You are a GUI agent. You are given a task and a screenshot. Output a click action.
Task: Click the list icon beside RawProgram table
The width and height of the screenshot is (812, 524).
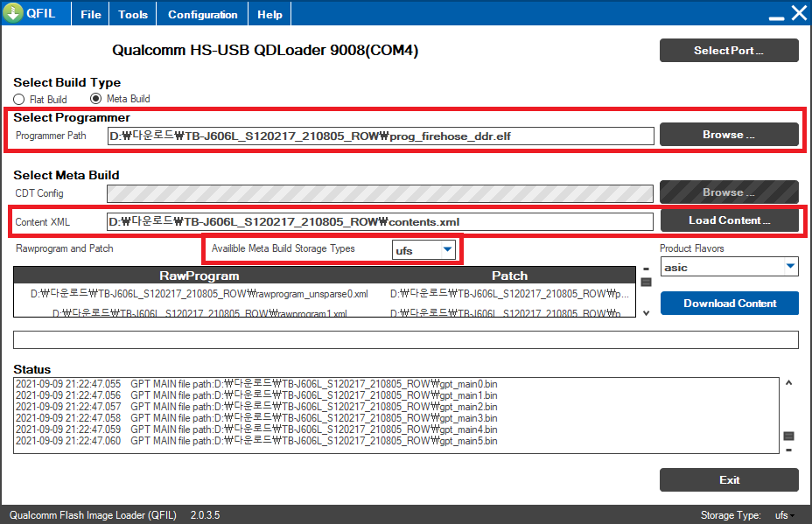pos(646,282)
